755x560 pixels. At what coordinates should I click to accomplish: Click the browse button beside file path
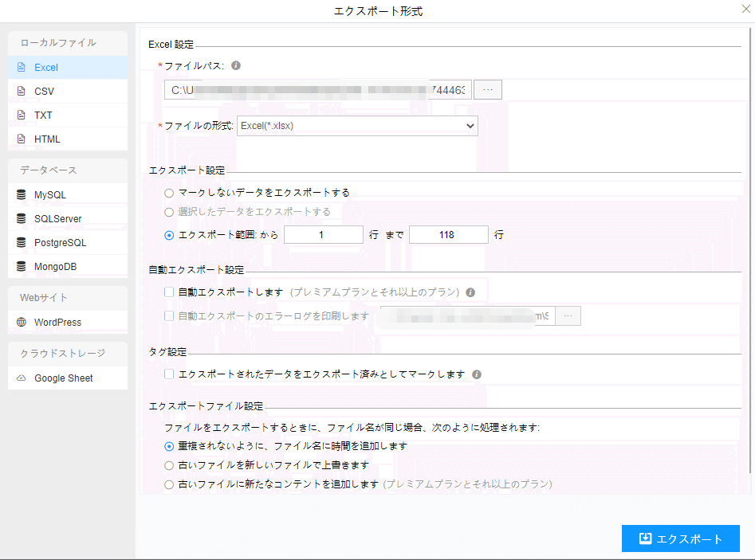point(488,90)
